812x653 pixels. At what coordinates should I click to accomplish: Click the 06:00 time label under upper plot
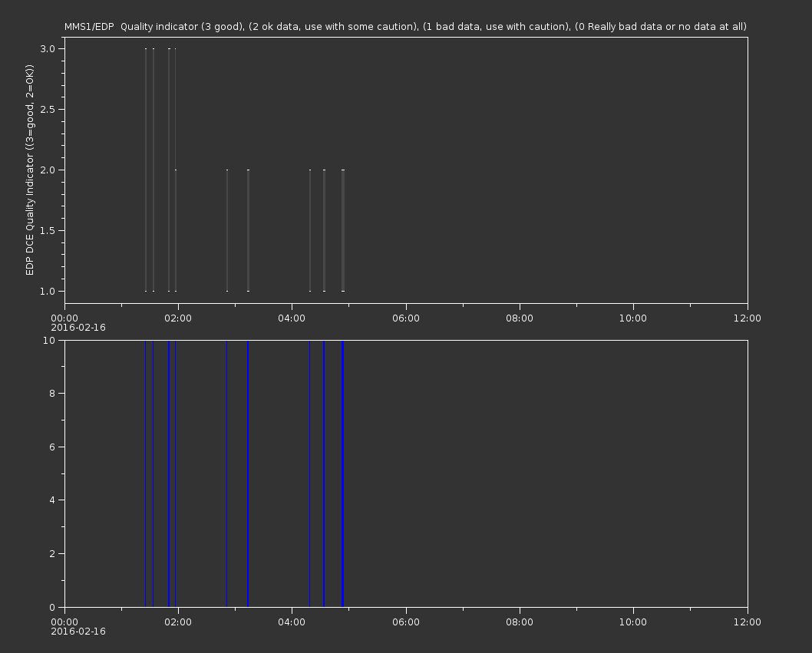pos(406,318)
